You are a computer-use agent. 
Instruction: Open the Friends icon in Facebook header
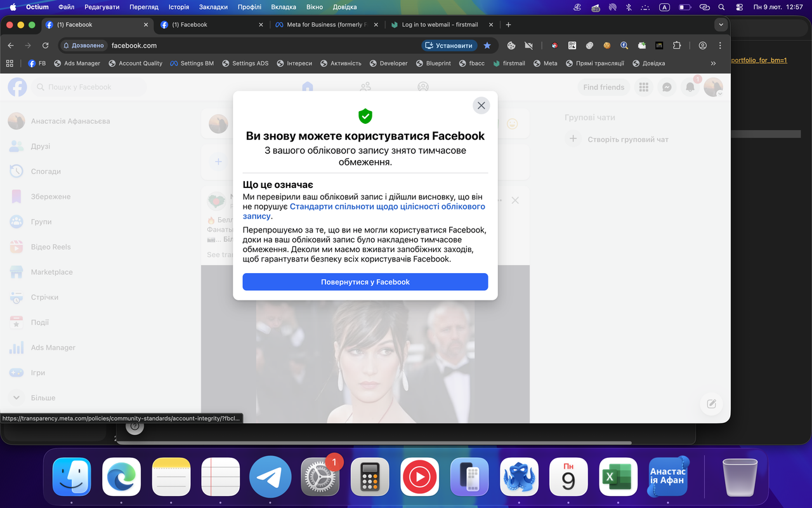point(365,87)
